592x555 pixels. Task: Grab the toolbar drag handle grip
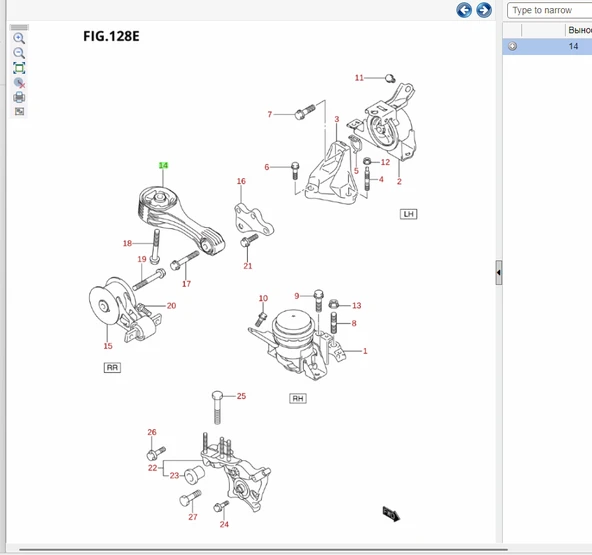(19, 28)
